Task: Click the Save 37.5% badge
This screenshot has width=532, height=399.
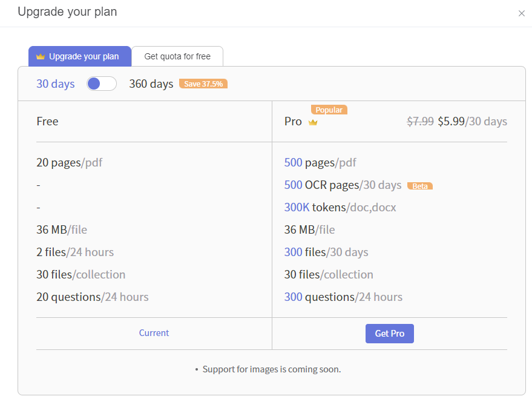Action: (x=203, y=84)
